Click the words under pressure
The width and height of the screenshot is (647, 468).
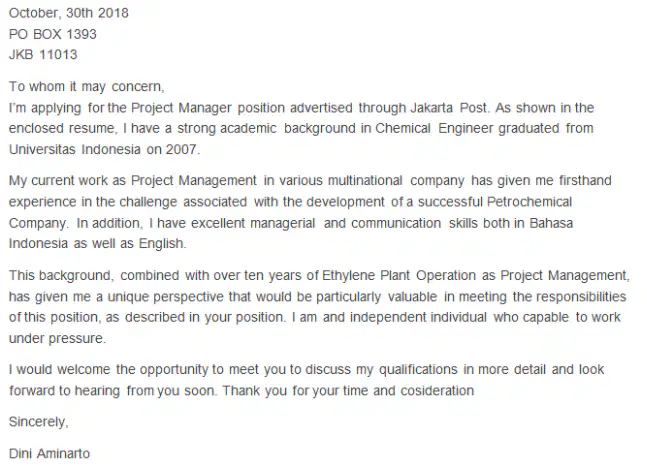pos(57,338)
